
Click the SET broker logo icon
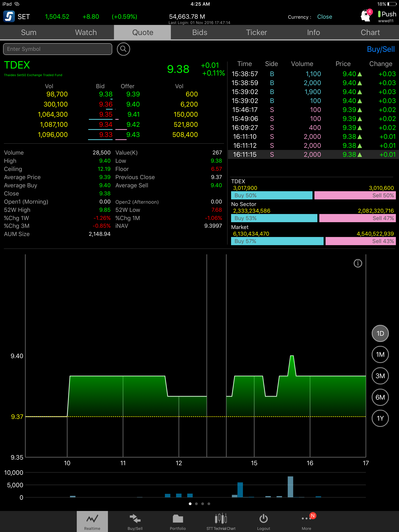9,16
